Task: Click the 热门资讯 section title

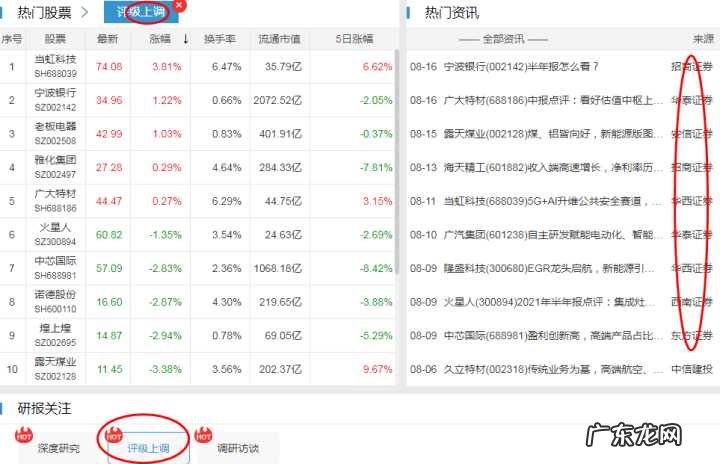Action: 452,13
